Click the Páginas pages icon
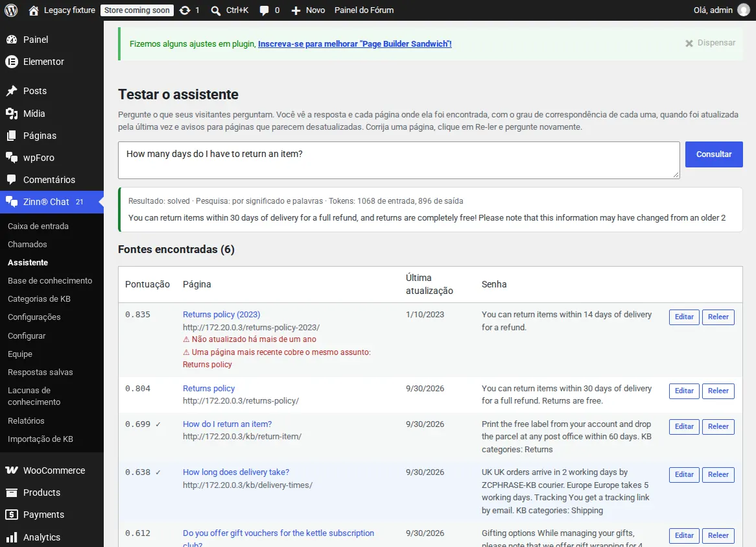Screen dimensions: 756x547 tap(12, 136)
